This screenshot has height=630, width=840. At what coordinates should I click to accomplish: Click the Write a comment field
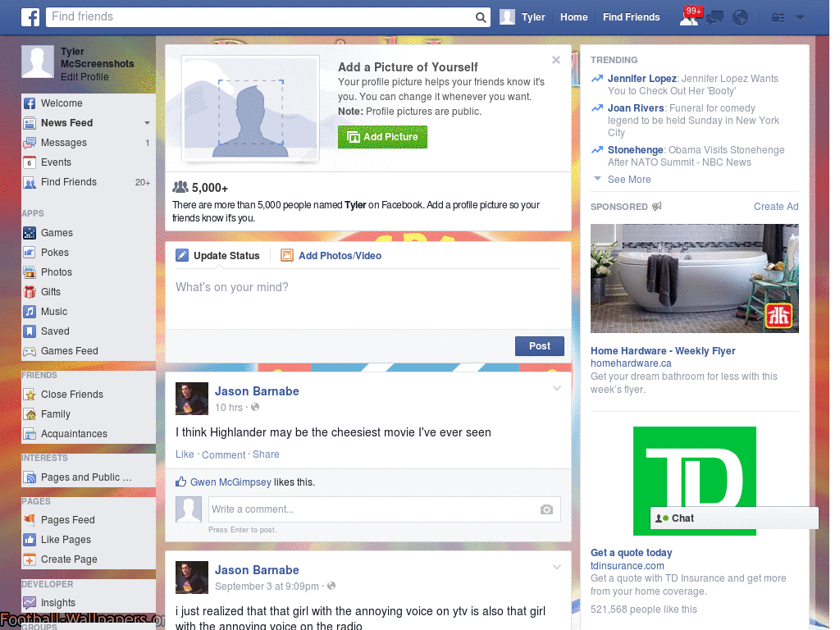click(384, 509)
